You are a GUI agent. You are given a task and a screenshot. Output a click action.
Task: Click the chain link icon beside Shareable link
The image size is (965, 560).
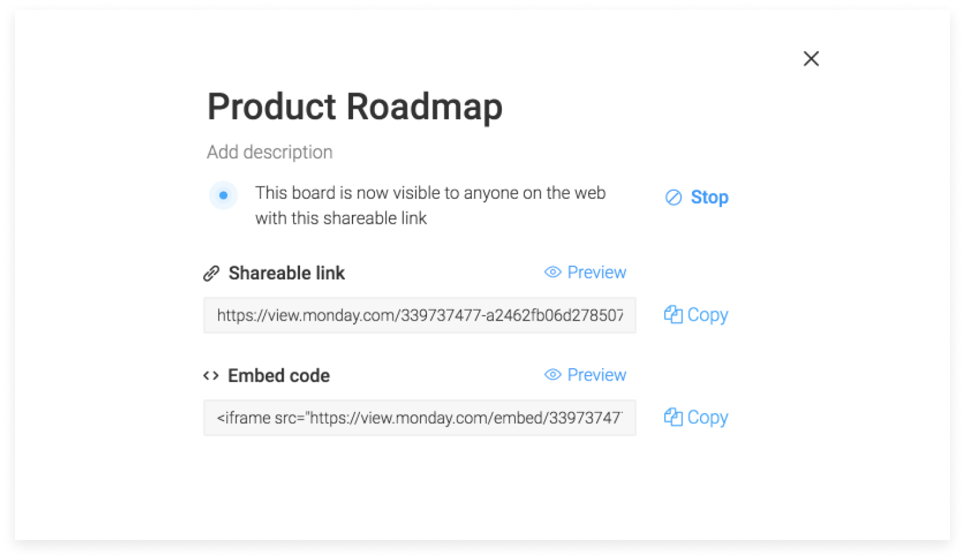211,273
